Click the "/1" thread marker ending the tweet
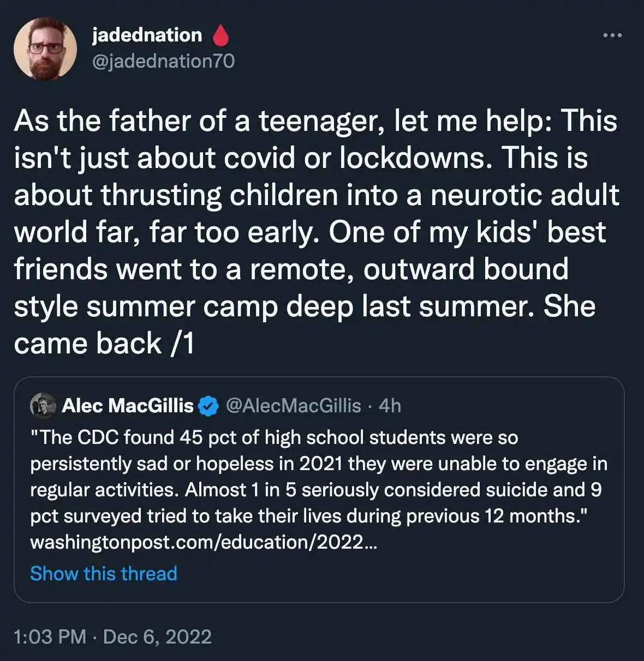The width and height of the screenshot is (644, 661). click(182, 344)
